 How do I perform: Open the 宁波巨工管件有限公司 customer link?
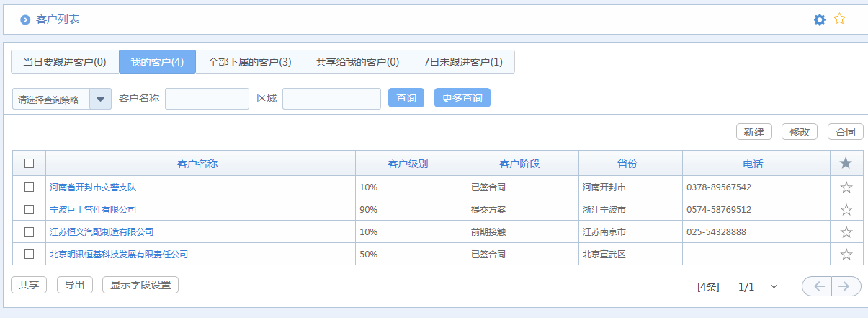tap(93, 210)
